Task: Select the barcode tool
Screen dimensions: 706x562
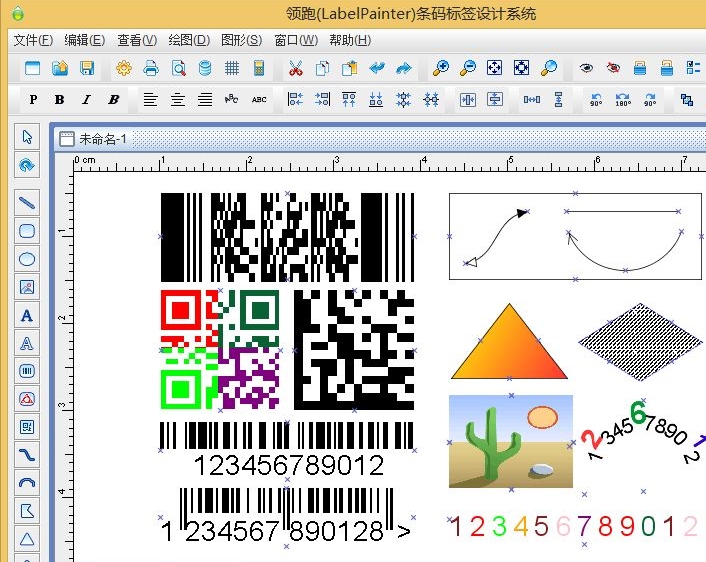Action: click(27, 371)
